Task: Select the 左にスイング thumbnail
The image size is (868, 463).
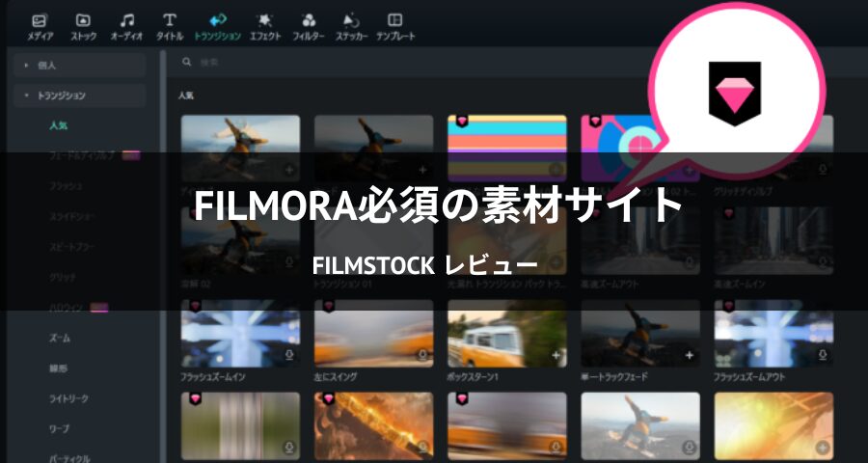Action: coord(374,334)
